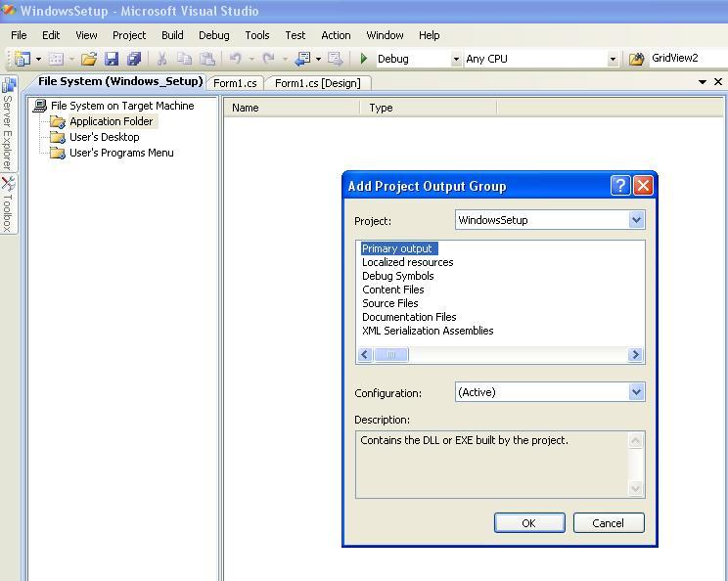728x581 pixels.
Task: Click the Save floppy disk icon
Action: tap(112, 59)
